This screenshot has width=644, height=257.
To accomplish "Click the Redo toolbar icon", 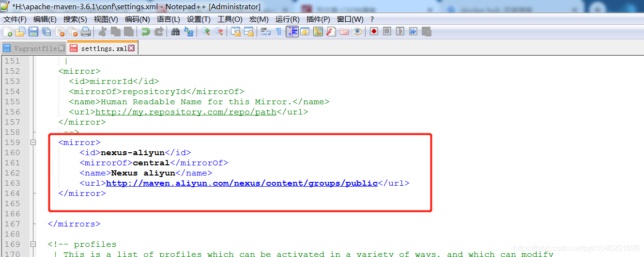I will pos(158,32).
